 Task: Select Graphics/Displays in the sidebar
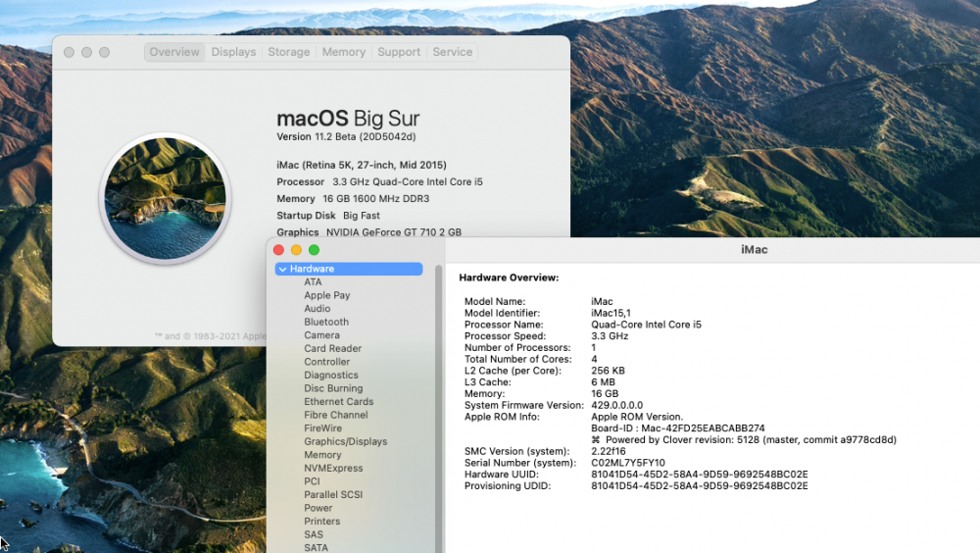tap(346, 441)
